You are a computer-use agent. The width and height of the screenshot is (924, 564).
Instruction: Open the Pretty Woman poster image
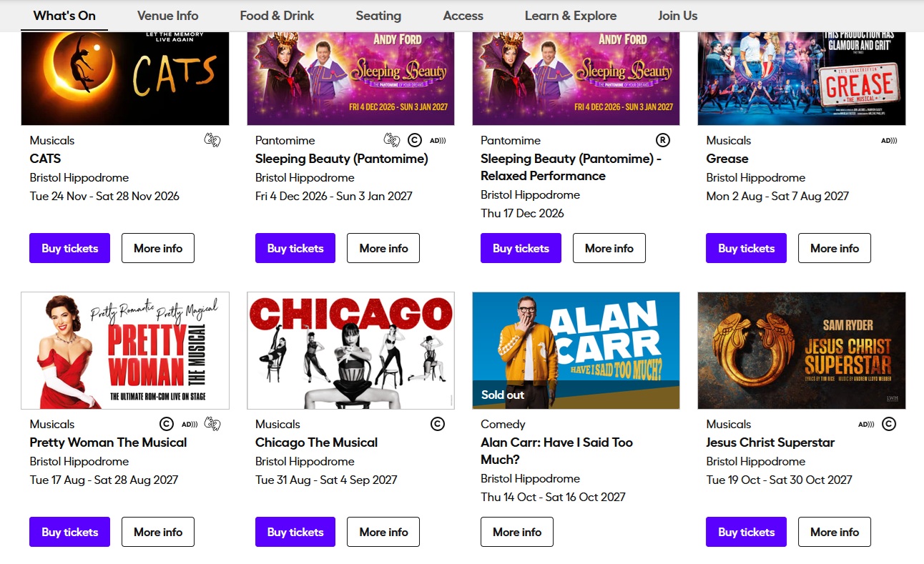point(125,350)
